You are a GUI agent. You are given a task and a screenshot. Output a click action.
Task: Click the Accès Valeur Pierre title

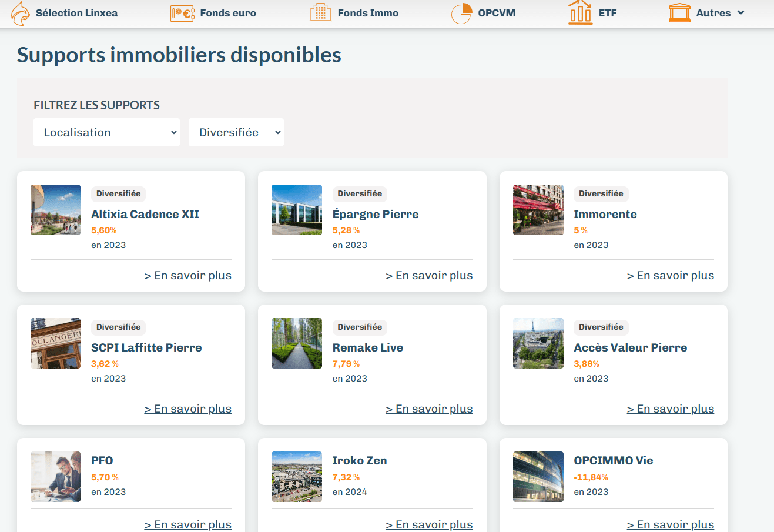click(631, 347)
